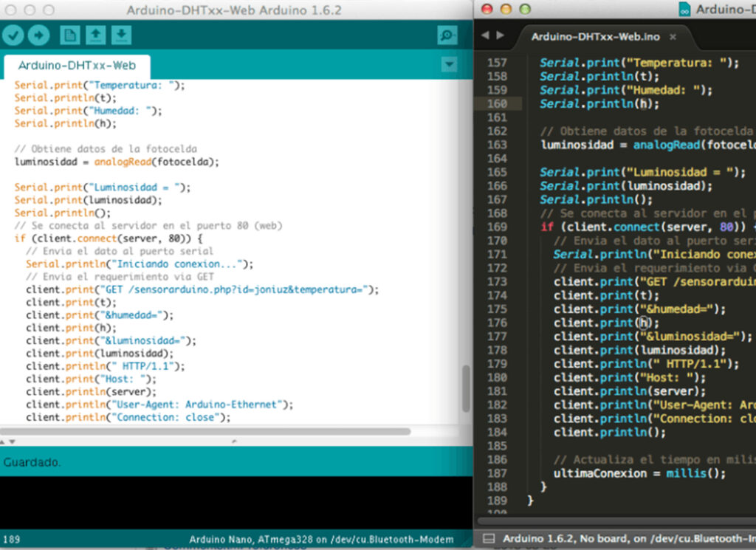Click the Arduino IDE window title text
Screen dimensions: 756x550
click(x=234, y=10)
